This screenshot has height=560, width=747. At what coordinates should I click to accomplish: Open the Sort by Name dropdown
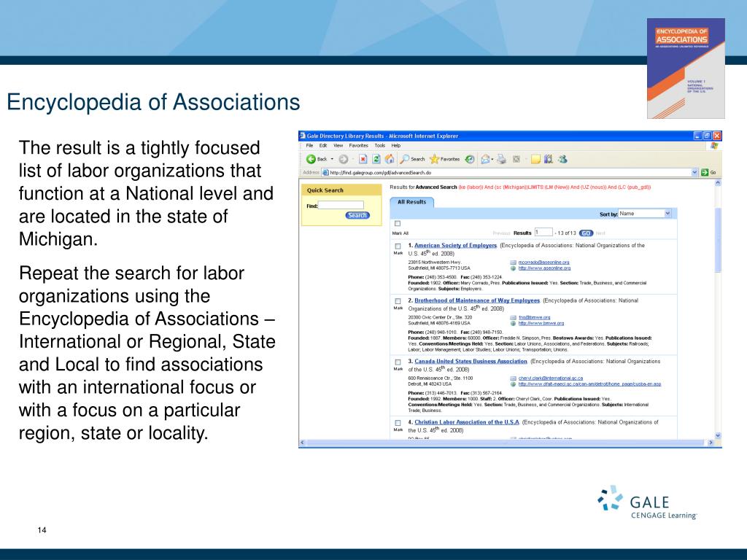coord(645,214)
